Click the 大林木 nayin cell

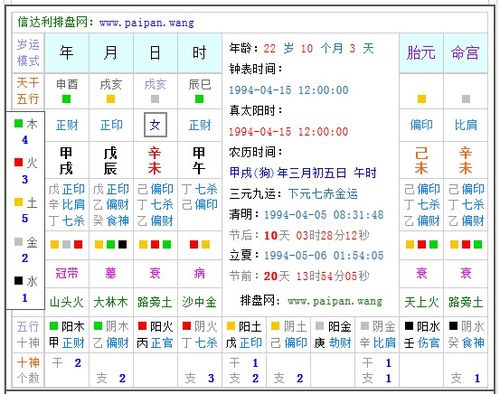[x=111, y=302]
